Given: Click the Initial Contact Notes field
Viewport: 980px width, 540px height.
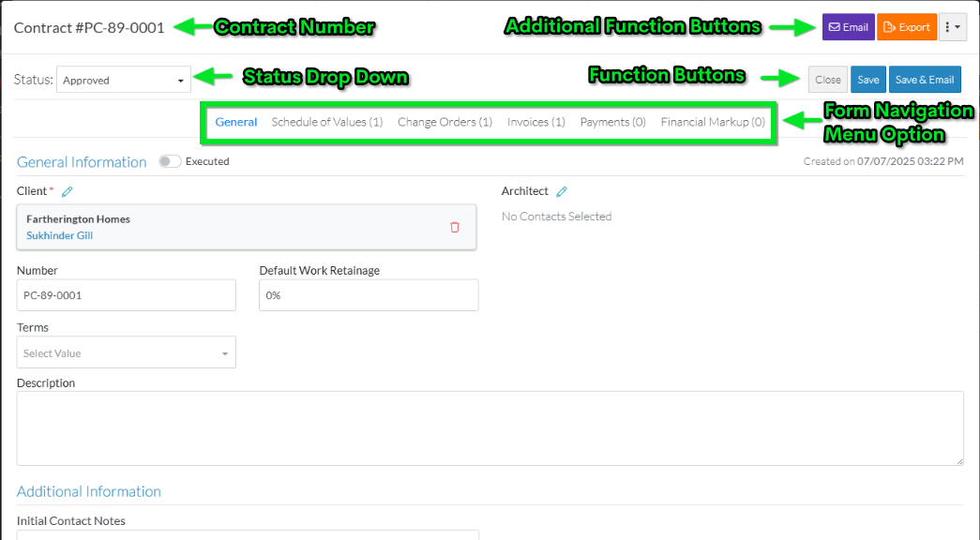Looking at the screenshot, I should click(x=248, y=535).
